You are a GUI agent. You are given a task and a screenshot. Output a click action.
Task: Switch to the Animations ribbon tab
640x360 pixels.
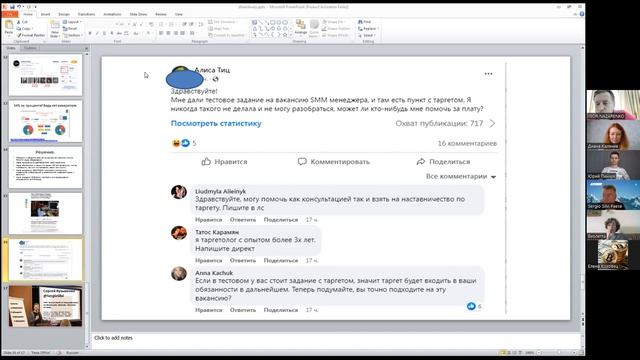click(112, 14)
